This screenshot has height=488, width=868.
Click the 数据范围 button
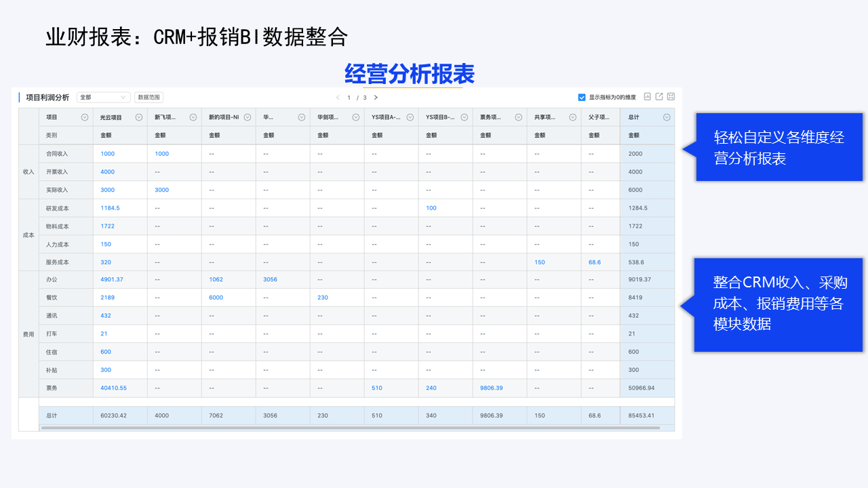click(149, 98)
